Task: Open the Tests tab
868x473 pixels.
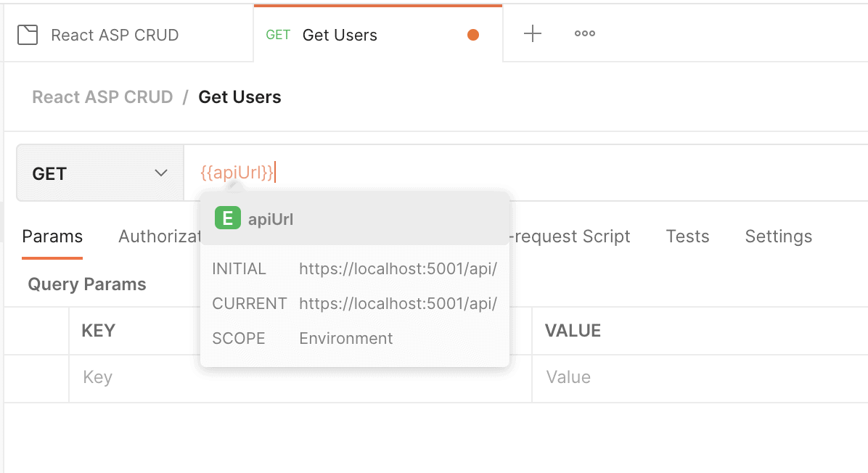Action: pyautogui.click(x=687, y=236)
